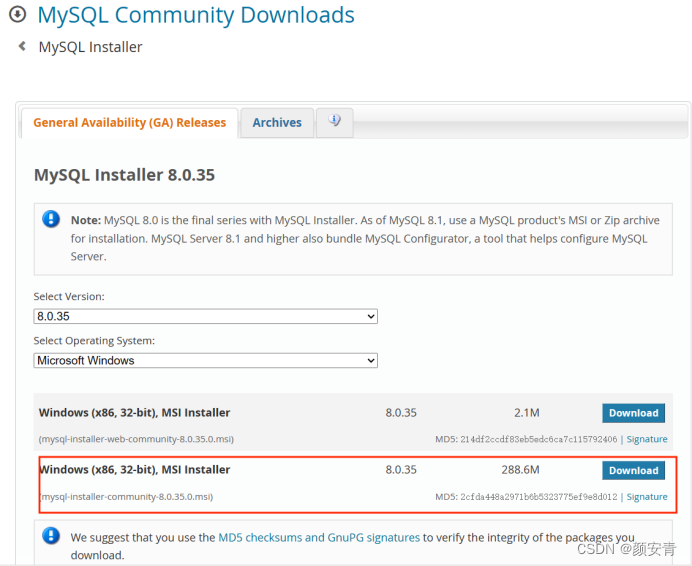Open the Select Version dropdown showing 8.0.35
Viewport: 692px width, 566px height.
[x=206, y=316]
